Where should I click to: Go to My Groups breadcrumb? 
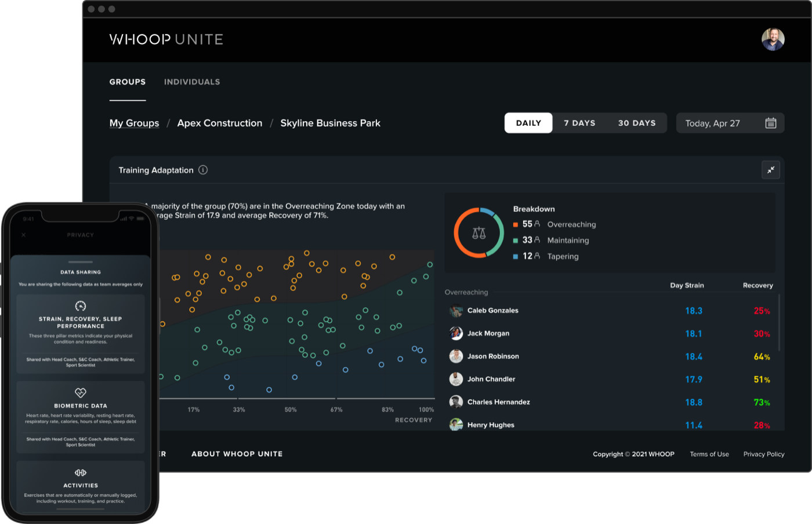(x=134, y=123)
